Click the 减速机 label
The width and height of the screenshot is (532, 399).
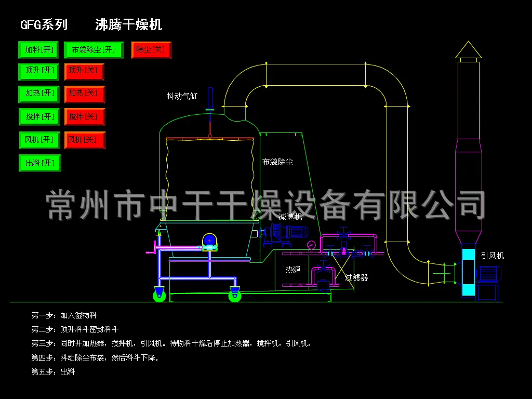tap(290, 217)
